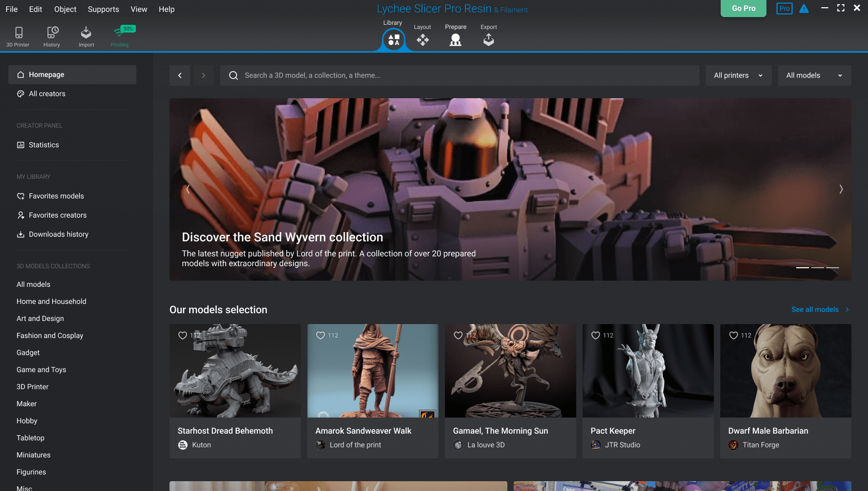The image size is (868, 491).
Task: Open Pact Keeper model thumbnail
Action: click(648, 371)
